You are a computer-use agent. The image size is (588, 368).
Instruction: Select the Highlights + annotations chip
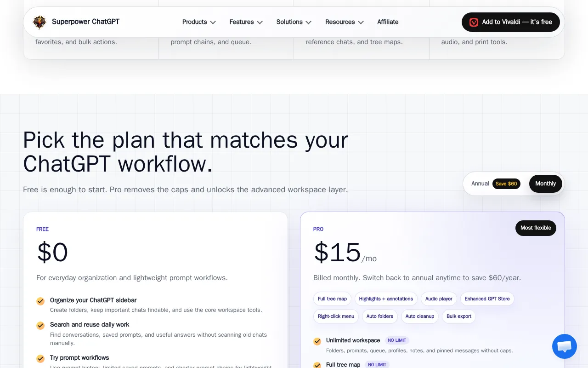point(386,299)
